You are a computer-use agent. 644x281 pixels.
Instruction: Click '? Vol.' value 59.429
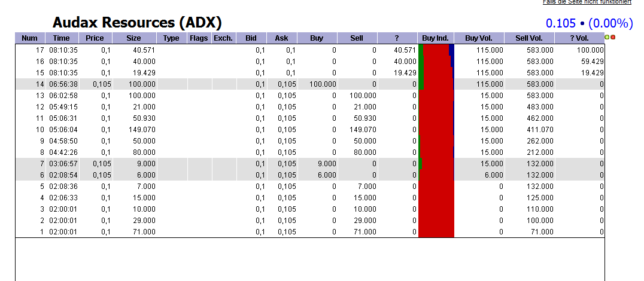[x=593, y=62]
